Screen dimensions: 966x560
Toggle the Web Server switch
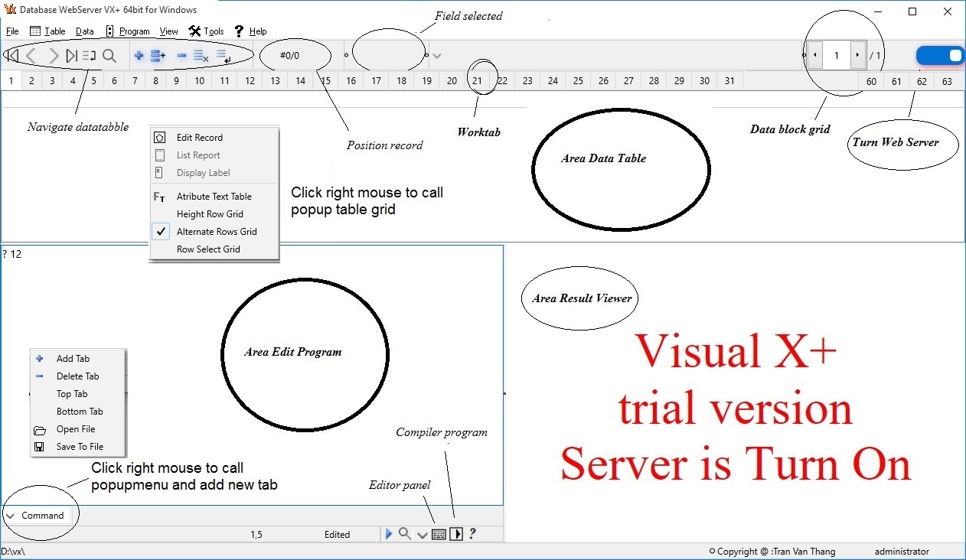(x=940, y=56)
